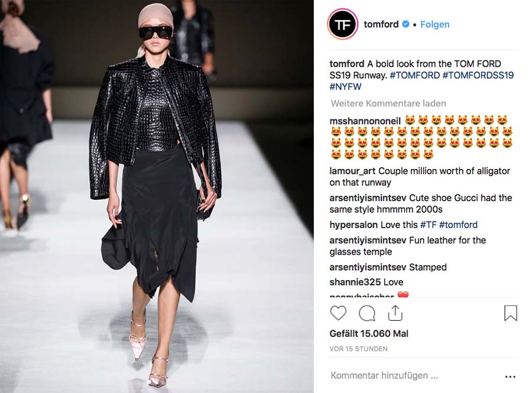Open comments via the speech bubble icon
This screenshot has width=532, height=393.
click(366, 313)
